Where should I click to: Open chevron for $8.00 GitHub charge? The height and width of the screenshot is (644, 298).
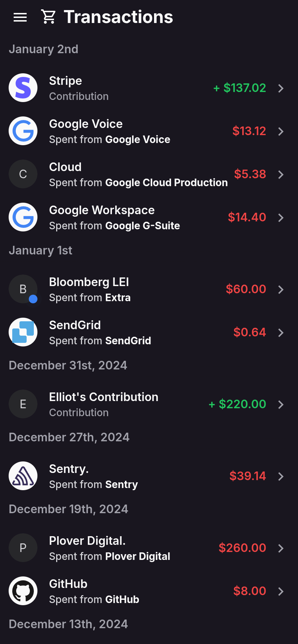[x=281, y=591]
